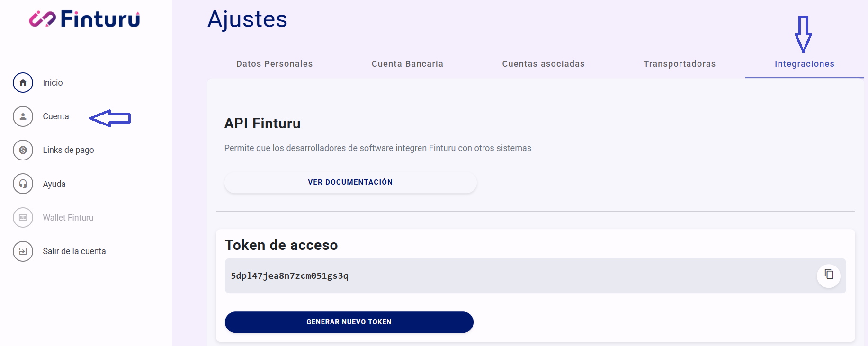Viewport: 868px width, 346px height.
Task: Open the Links de pago menu item
Action: pyautogui.click(x=68, y=150)
